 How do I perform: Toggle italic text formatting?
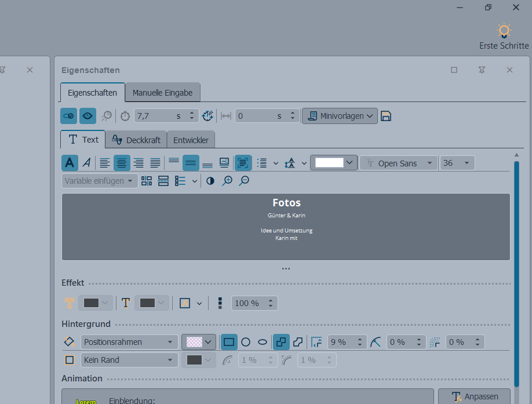(x=86, y=163)
